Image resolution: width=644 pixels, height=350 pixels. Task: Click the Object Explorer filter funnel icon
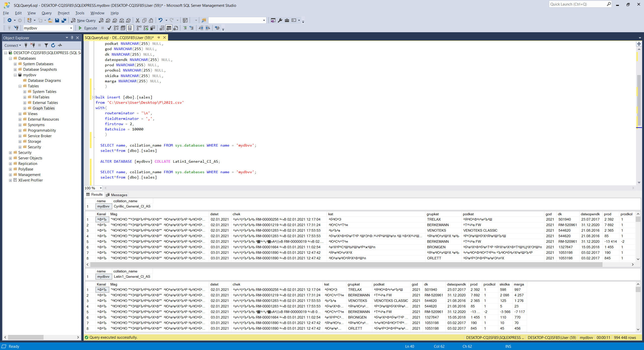click(x=46, y=45)
